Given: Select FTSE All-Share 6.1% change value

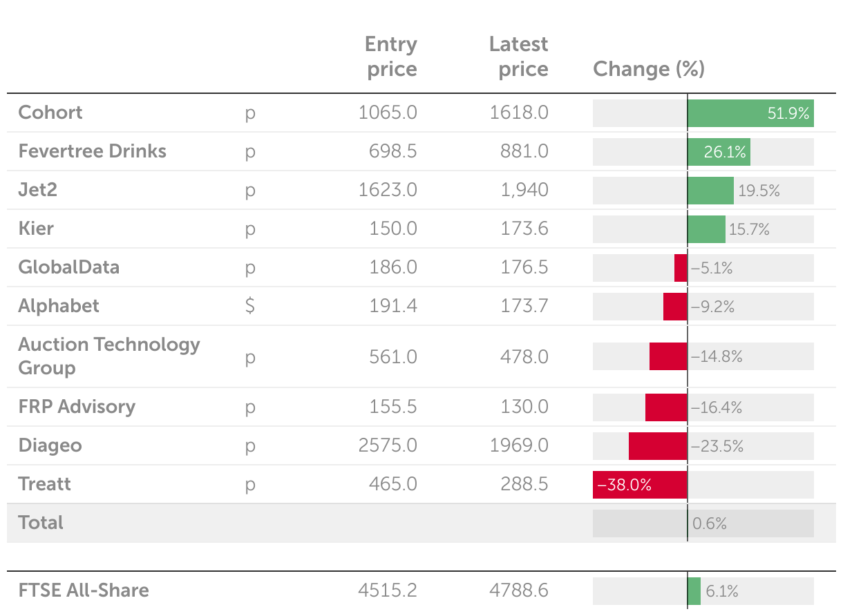Looking at the screenshot, I should point(722,591).
